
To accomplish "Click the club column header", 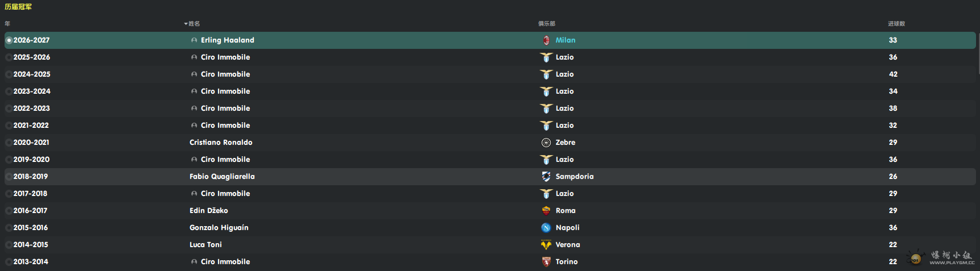I will point(547,24).
